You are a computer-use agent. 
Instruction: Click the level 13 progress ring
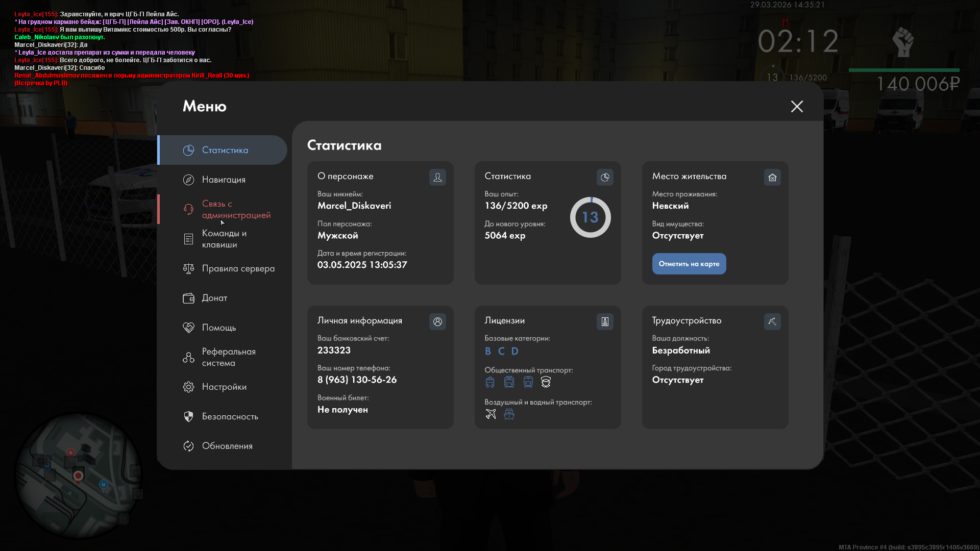coord(590,217)
